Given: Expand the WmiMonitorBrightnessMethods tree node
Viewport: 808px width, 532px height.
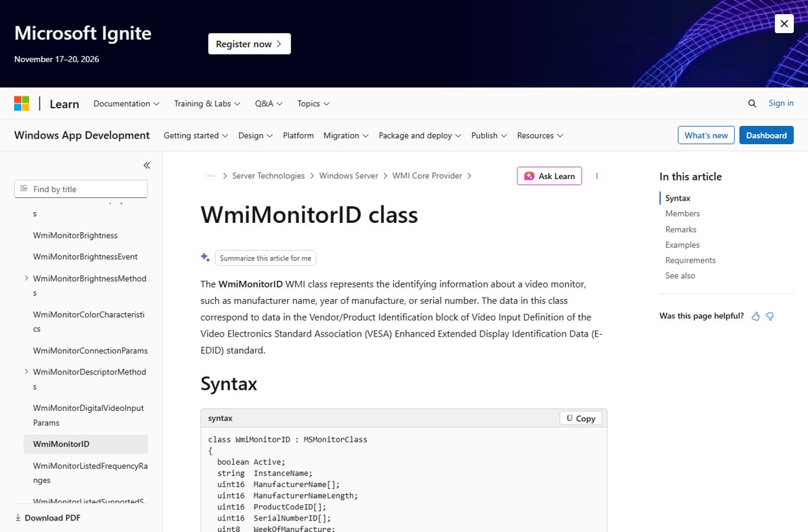Looking at the screenshot, I should [x=26, y=278].
